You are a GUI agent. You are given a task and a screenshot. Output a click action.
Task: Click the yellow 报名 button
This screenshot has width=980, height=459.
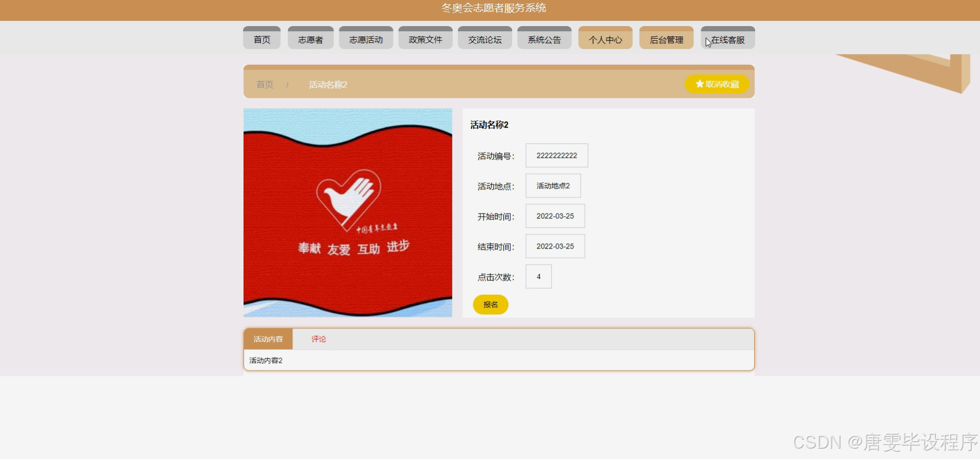point(490,305)
